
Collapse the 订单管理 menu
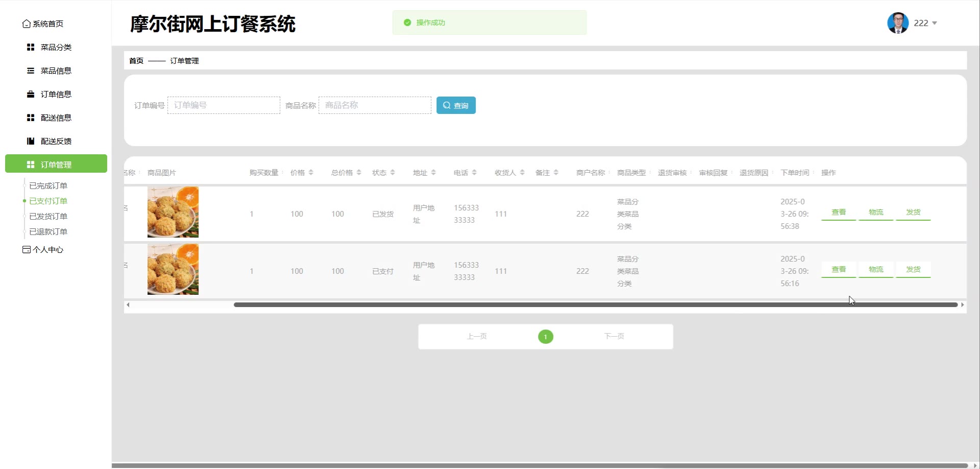(x=56, y=163)
